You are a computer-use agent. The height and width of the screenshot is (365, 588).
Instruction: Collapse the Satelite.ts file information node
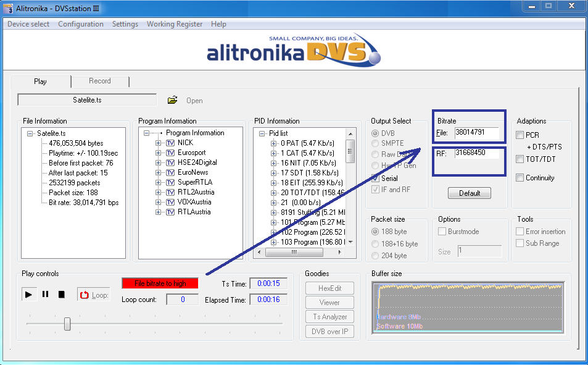click(30, 133)
